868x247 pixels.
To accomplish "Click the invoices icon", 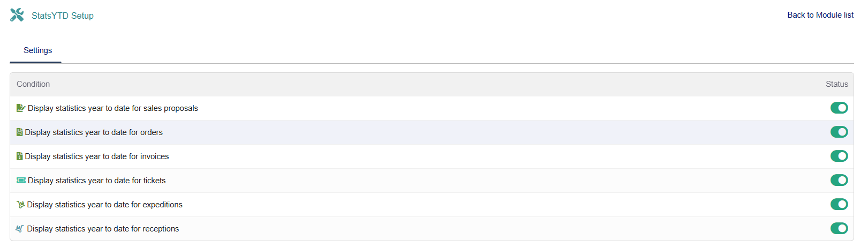I will click(20, 156).
